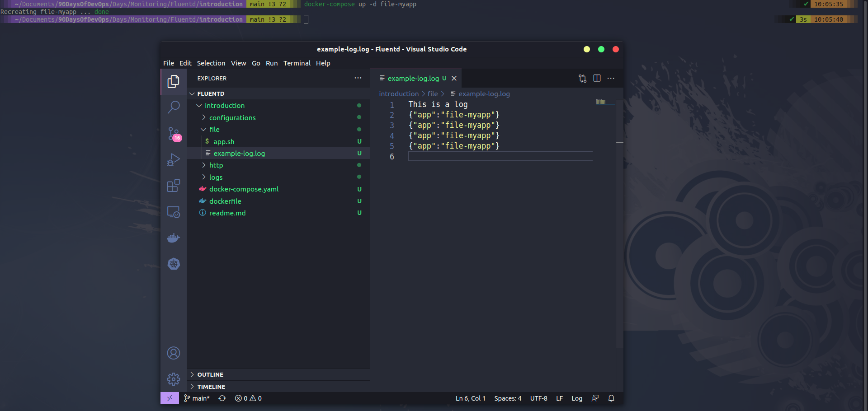Open the Terminal menu

pyautogui.click(x=297, y=63)
